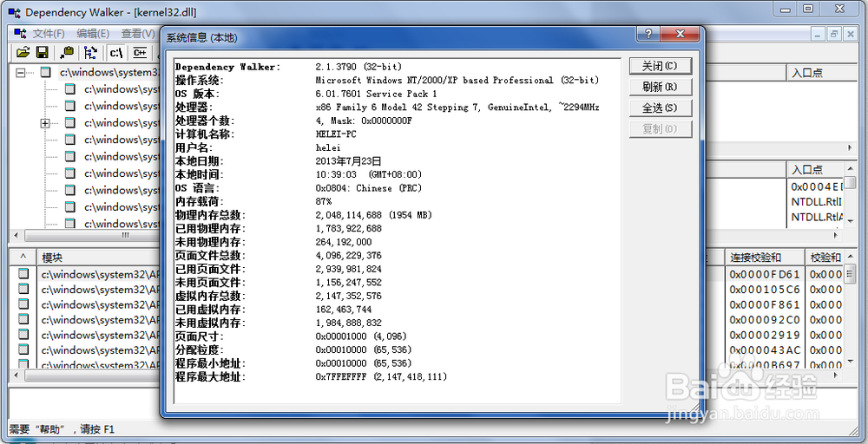
Task: Click the ^ sort column header
Action: tap(23, 257)
